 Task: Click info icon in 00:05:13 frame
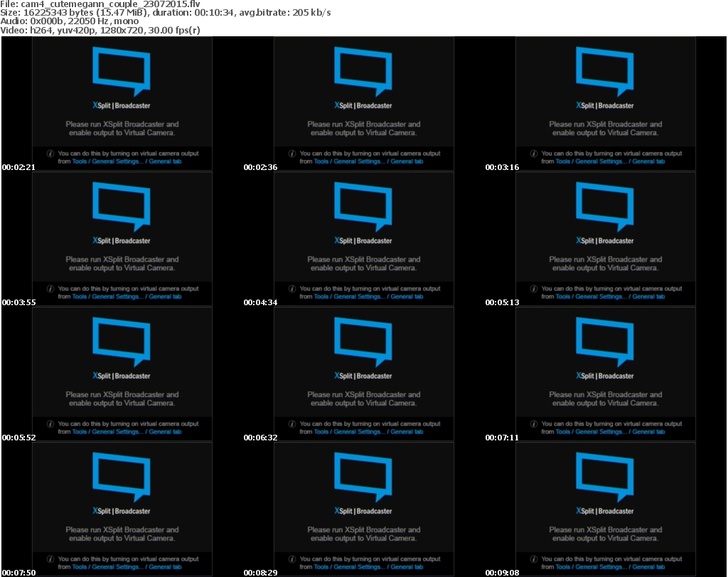tap(534, 289)
